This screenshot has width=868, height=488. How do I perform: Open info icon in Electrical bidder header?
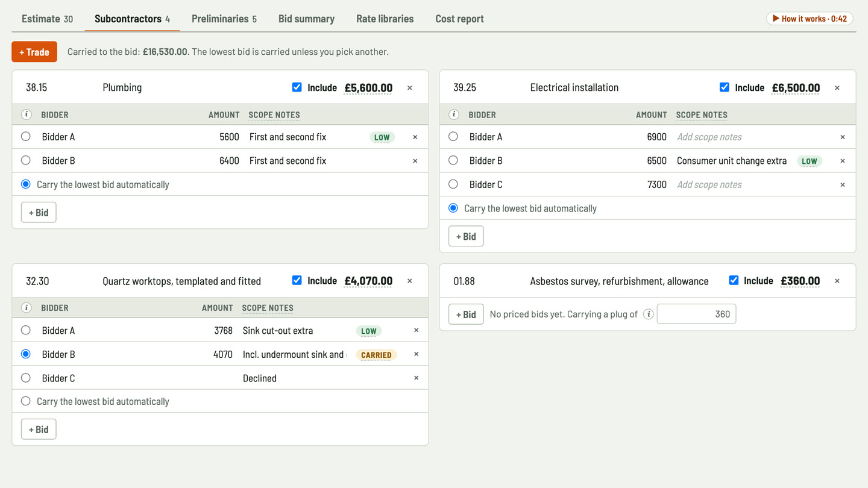coord(454,114)
